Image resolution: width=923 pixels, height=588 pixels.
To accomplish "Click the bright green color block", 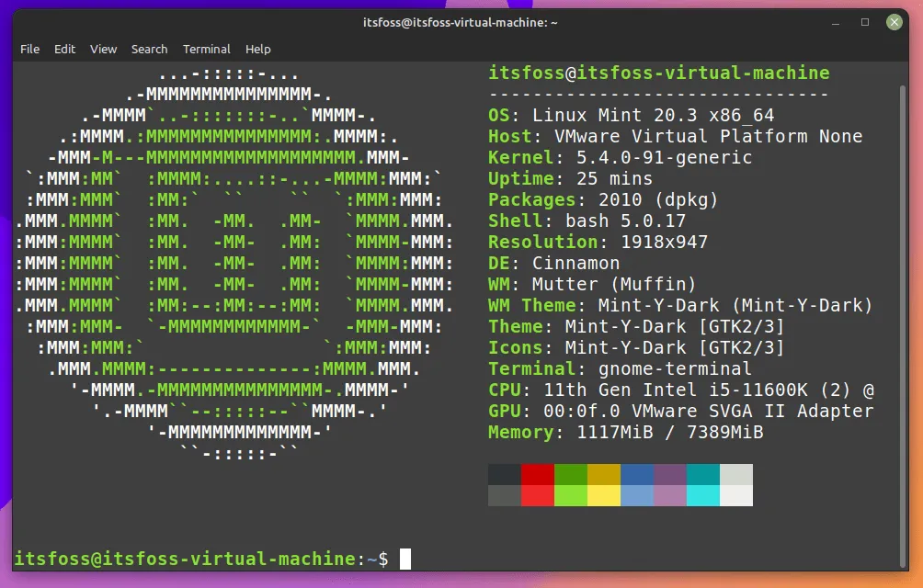I will coord(570,495).
